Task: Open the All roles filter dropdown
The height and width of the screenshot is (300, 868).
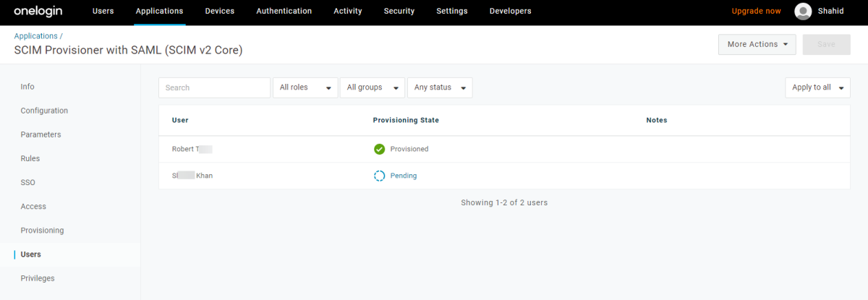Action: click(305, 87)
